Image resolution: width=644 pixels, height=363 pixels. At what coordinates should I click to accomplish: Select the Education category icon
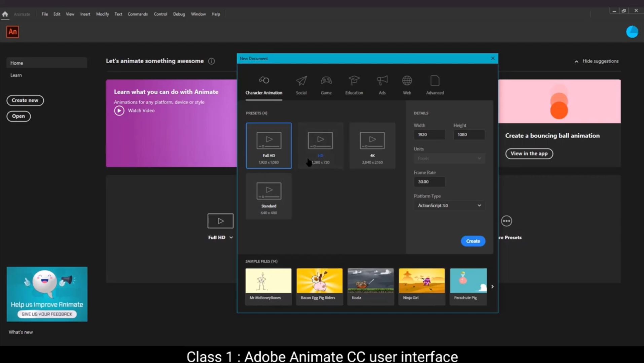coord(354,80)
